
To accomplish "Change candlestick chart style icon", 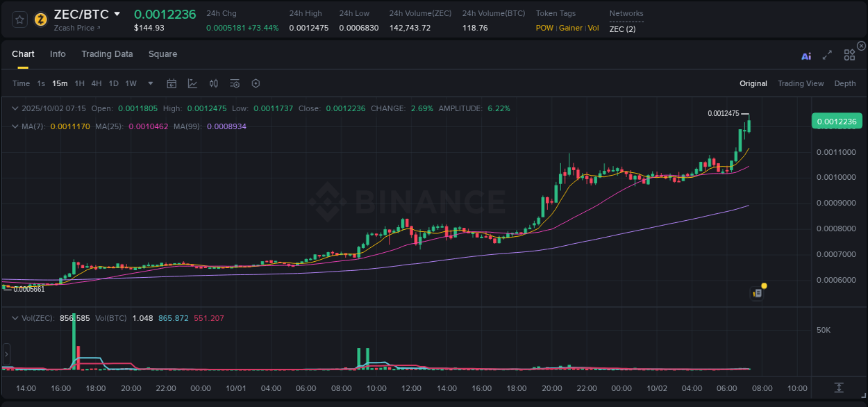I will click(214, 83).
